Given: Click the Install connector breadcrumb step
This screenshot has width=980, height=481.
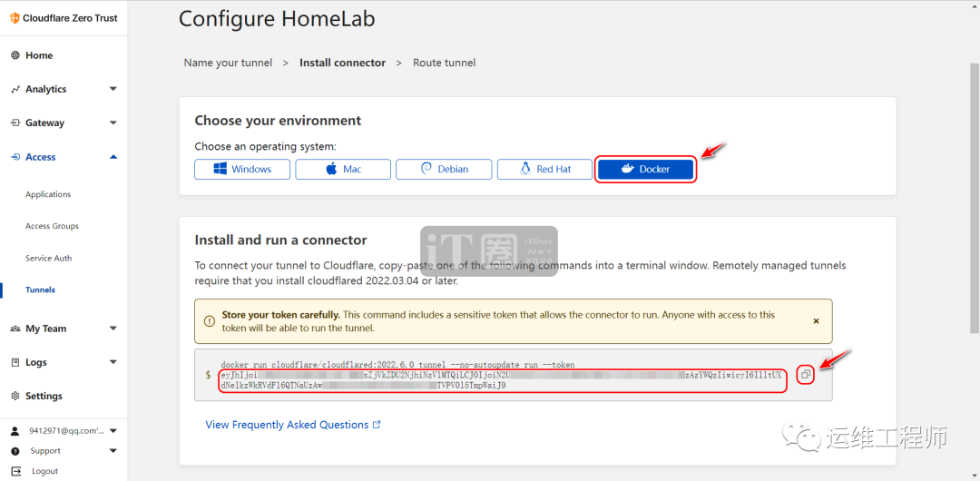Looking at the screenshot, I should [342, 63].
